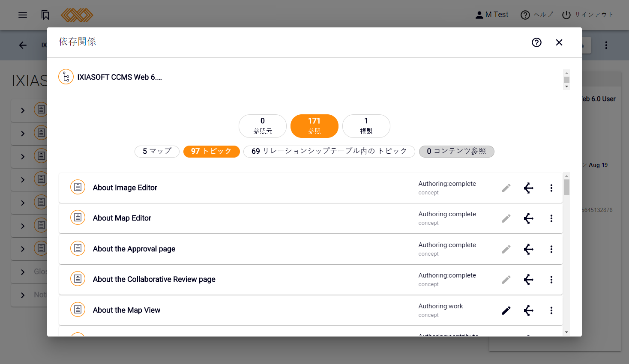This screenshot has width=629, height=364.
Task: Open the bookmarks icon in header
Action: pos(45,15)
